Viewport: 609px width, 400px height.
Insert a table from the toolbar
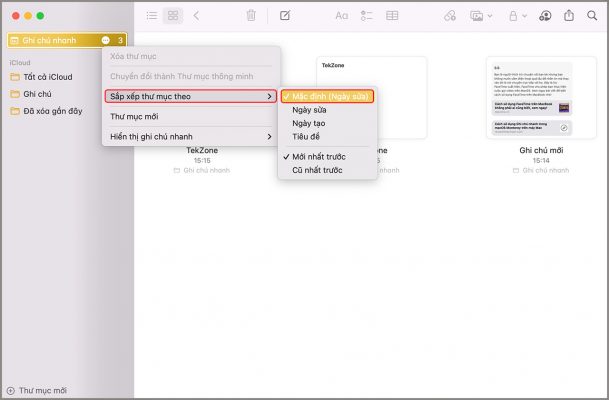pyautogui.click(x=392, y=16)
